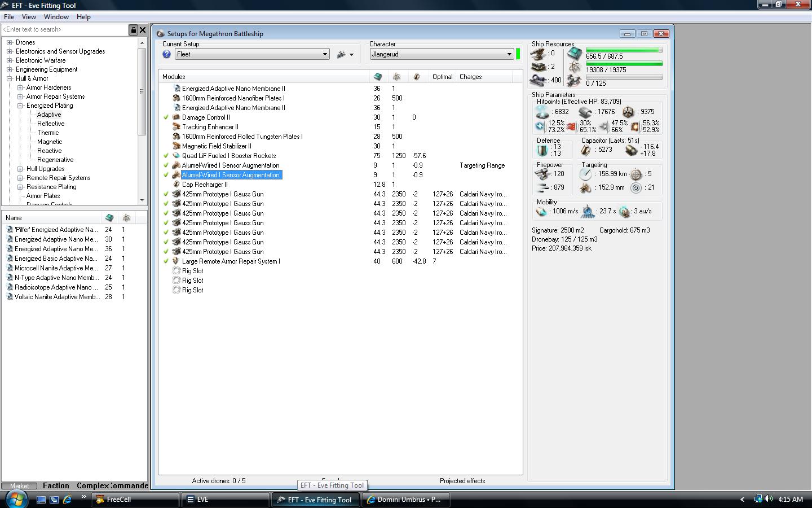The width and height of the screenshot is (812, 508).
Task: Select the Market tab
Action: coord(19,485)
